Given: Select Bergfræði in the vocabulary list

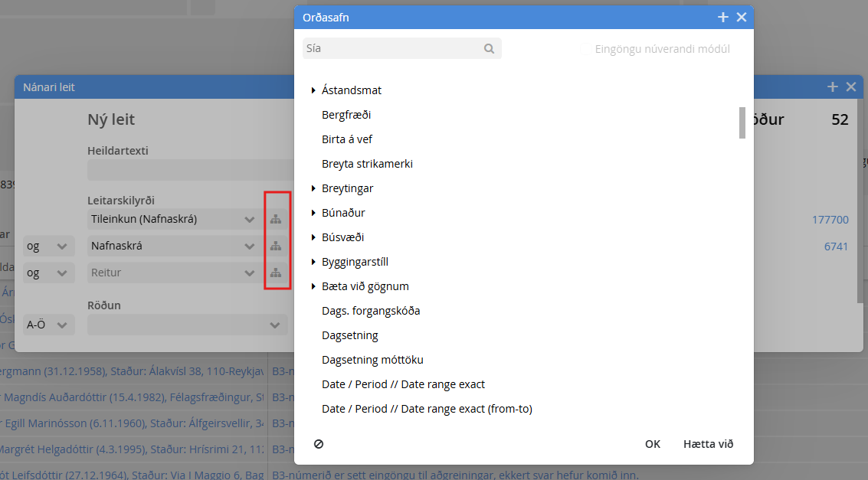Looking at the screenshot, I should [x=346, y=115].
